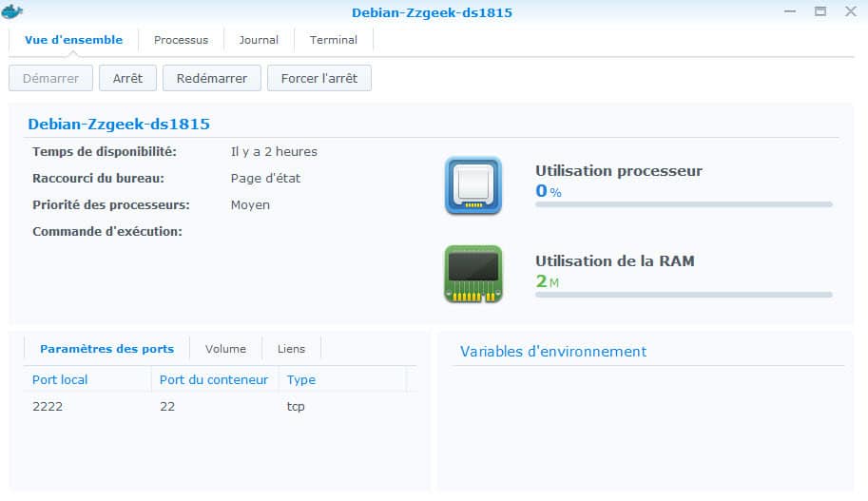
Task: Click the 'Commande d'exécution:' label
Action: pos(107,231)
